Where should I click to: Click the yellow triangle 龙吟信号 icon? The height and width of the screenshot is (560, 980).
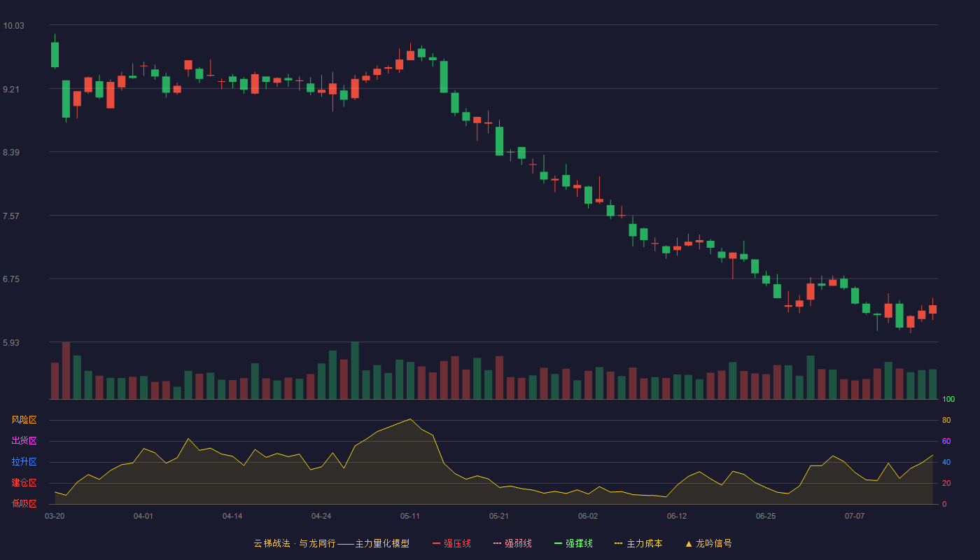688,543
